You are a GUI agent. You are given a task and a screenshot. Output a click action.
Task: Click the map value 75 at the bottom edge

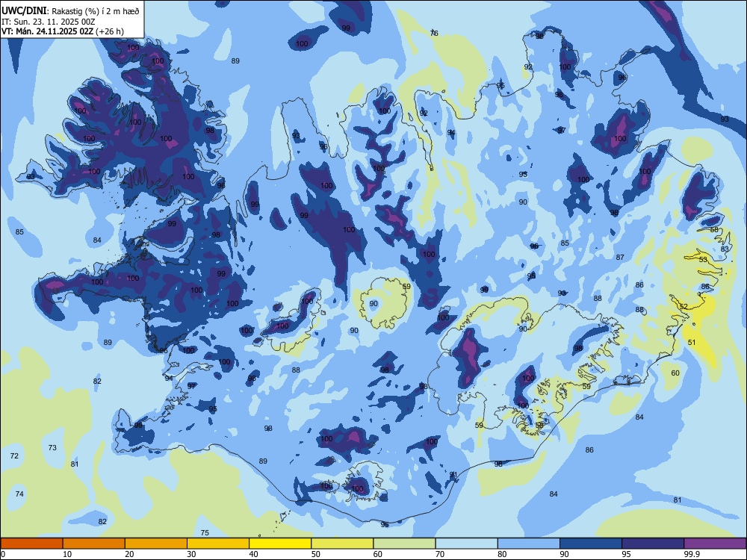pos(205,533)
